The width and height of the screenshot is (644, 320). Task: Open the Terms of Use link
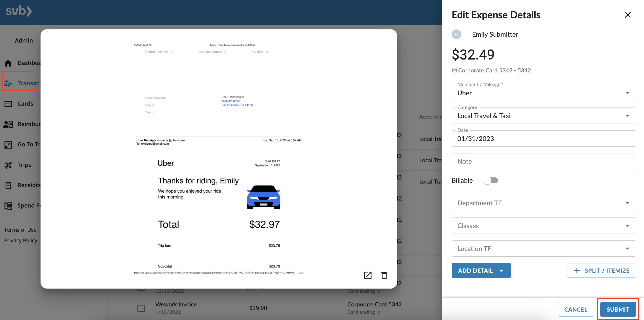(x=20, y=230)
